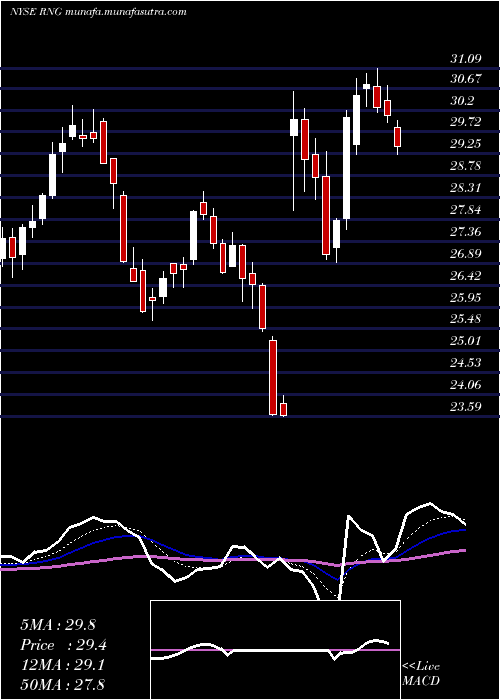
Task: Click the 50MA : 27.8 readout
Action: point(62,684)
